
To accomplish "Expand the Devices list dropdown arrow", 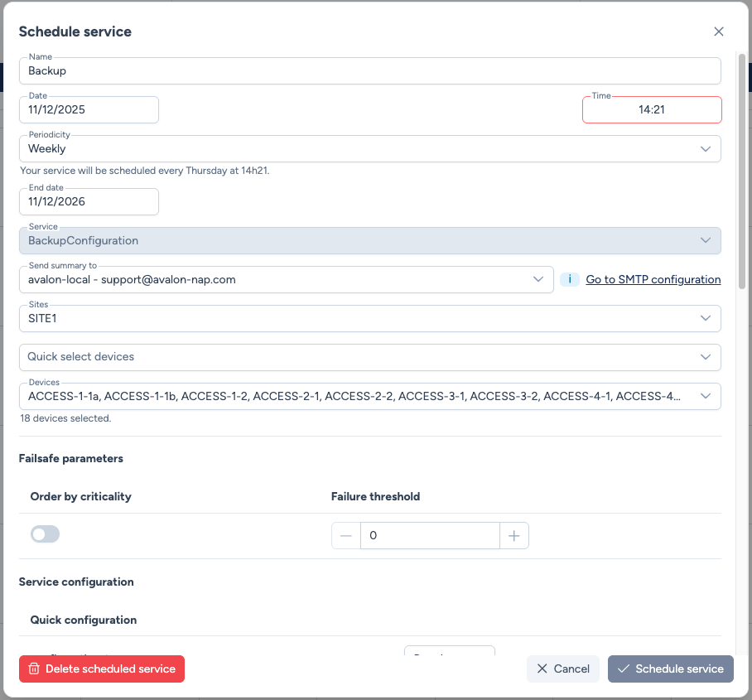I will tap(706, 396).
